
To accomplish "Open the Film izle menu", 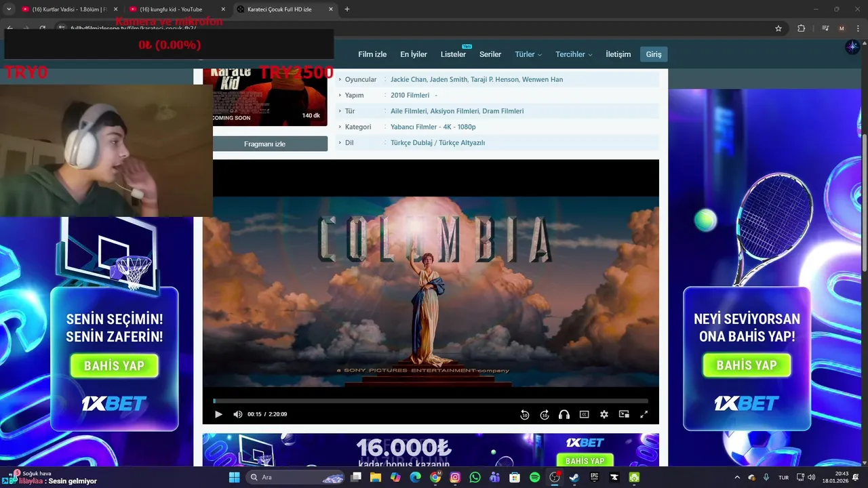I will point(372,54).
